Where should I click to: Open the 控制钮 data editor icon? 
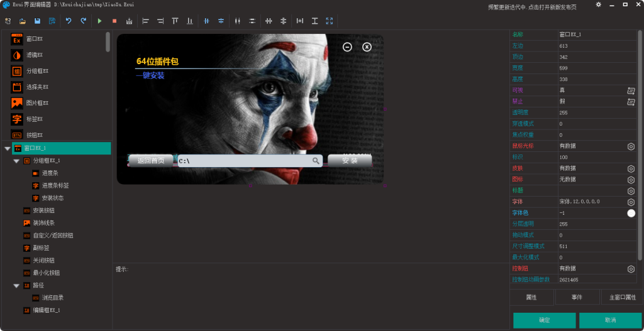631,269
